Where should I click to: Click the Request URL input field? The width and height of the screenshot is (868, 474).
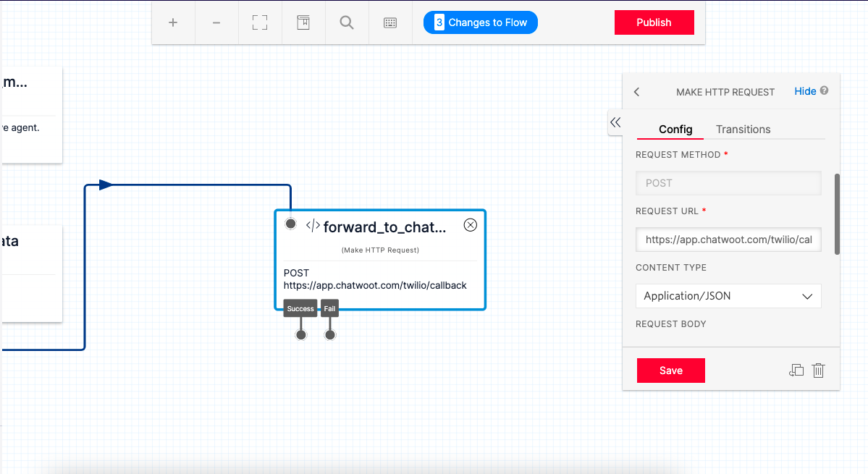tap(728, 240)
